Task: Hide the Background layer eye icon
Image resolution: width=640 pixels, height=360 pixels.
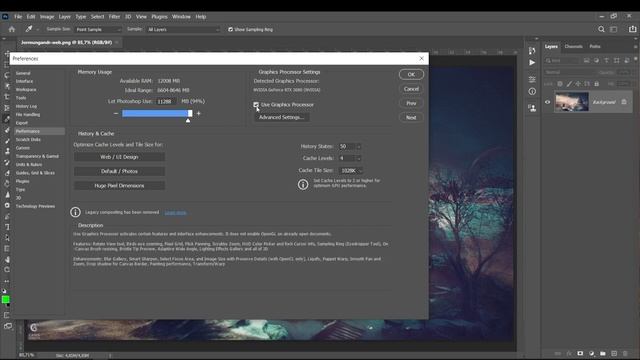Action: pos(548,102)
